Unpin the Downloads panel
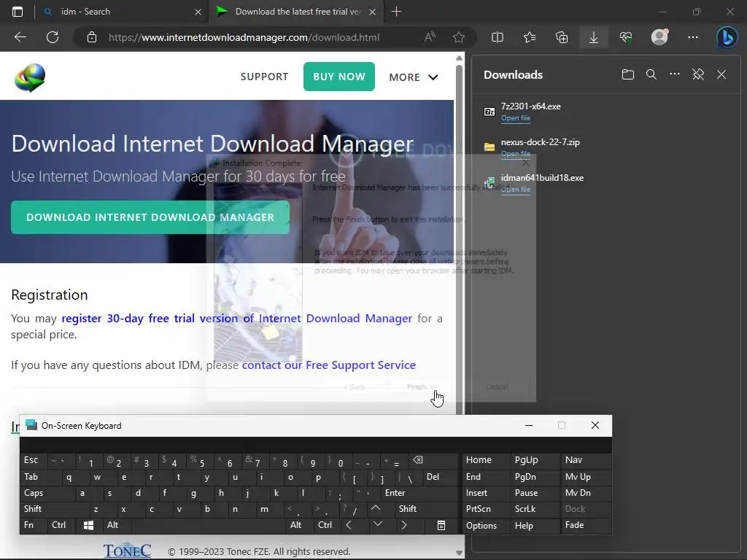The width and height of the screenshot is (747, 560). coord(698,74)
